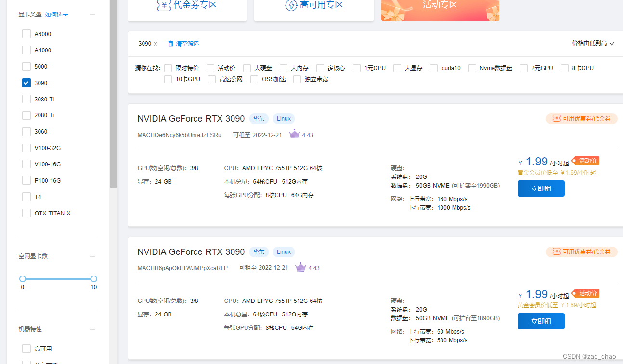Enable the 大硬盘 quick filter
The width and height of the screenshot is (623, 364).
(247, 68)
